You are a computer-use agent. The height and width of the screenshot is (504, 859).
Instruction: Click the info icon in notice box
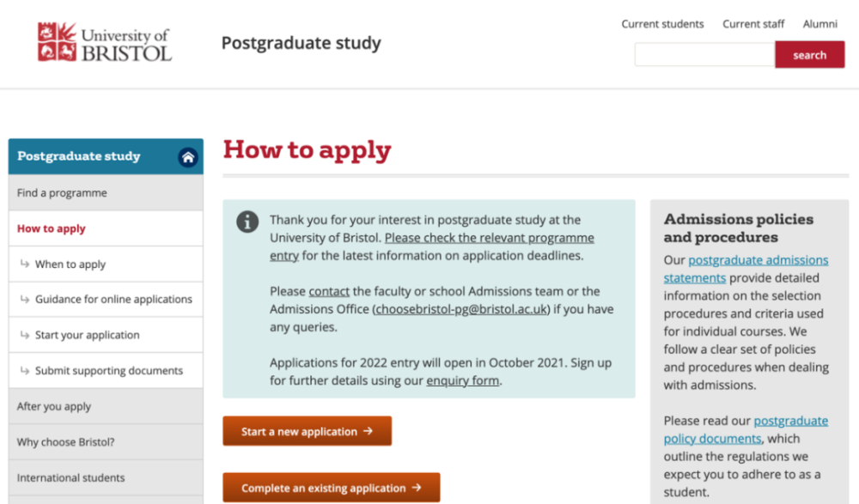point(247,222)
